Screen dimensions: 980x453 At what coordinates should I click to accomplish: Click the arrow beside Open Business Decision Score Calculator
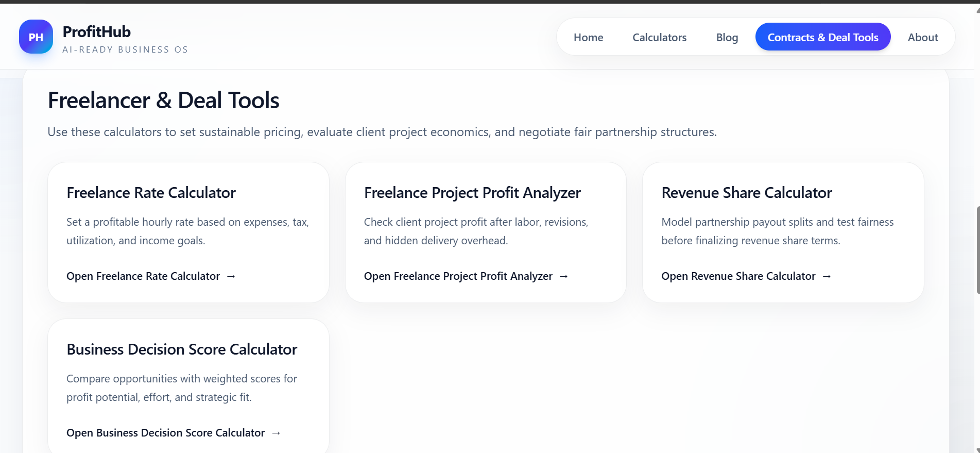[276, 433]
